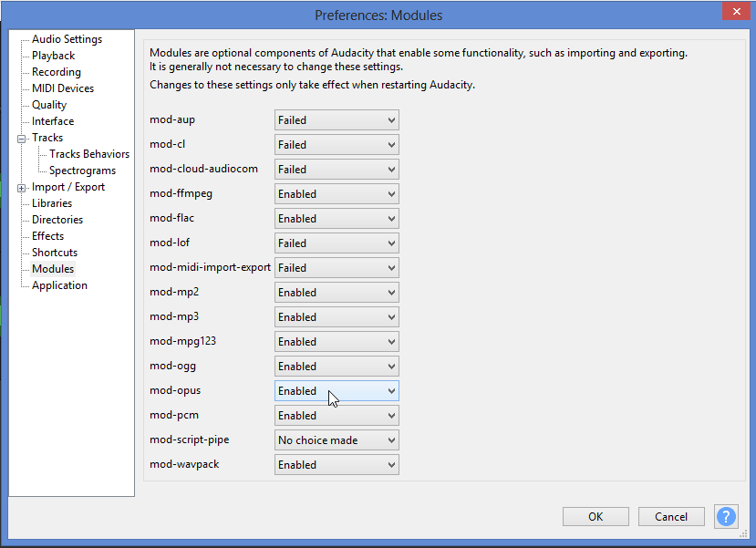This screenshot has height=548, width=756.
Task: Go to the Playback preferences page
Action: tap(54, 56)
